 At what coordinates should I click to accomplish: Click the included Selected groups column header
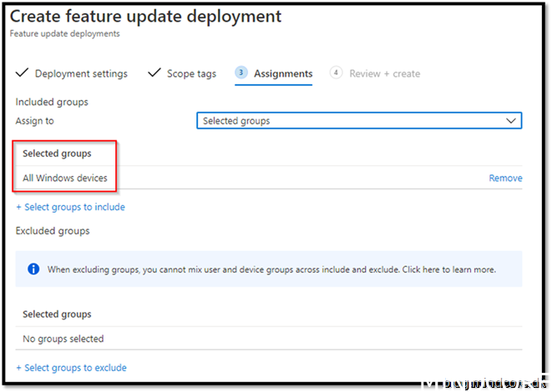57,153
